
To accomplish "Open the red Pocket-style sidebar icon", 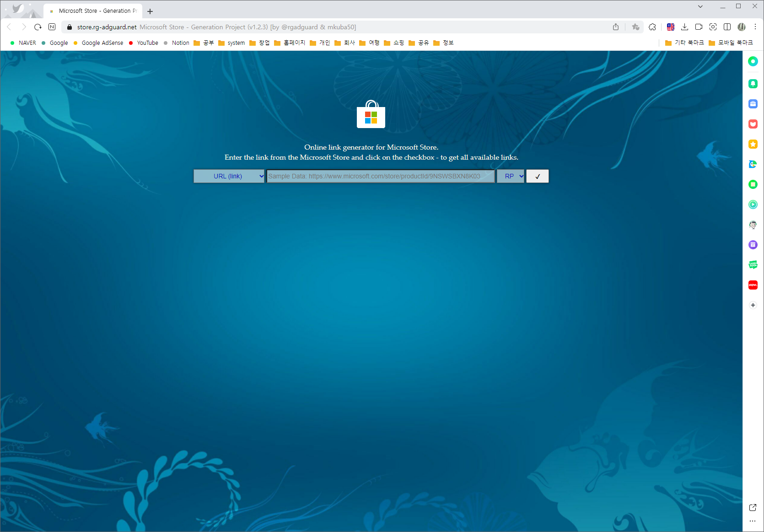I will pos(753,124).
